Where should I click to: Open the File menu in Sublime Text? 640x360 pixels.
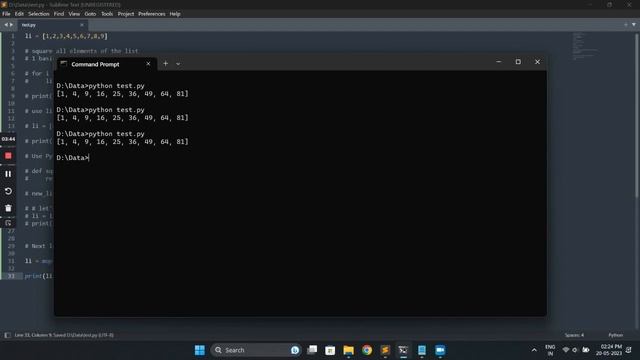pyautogui.click(x=6, y=14)
